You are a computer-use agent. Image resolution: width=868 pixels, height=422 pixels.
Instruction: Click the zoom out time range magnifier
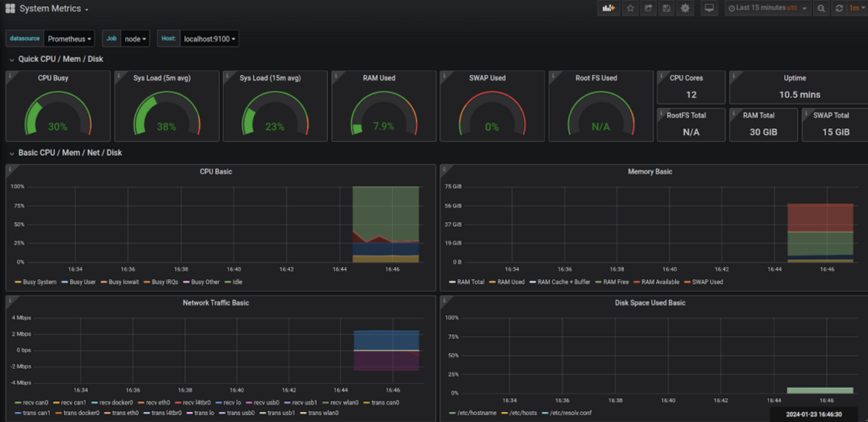click(821, 8)
